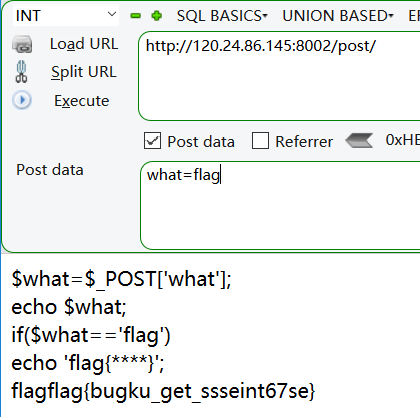Click the Referrer checkbox label
Image resolution: width=420 pixels, height=417 pixels.
[x=304, y=142]
